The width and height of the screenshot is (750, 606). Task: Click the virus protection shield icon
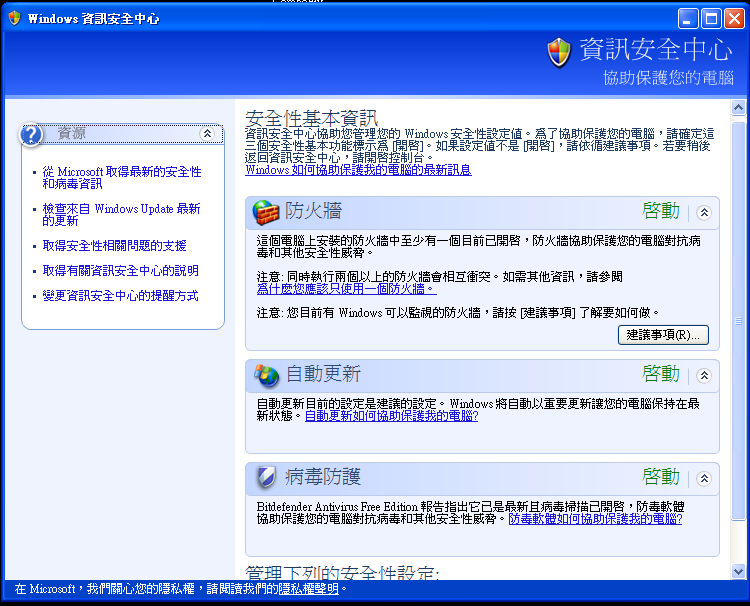[x=266, y=477]
